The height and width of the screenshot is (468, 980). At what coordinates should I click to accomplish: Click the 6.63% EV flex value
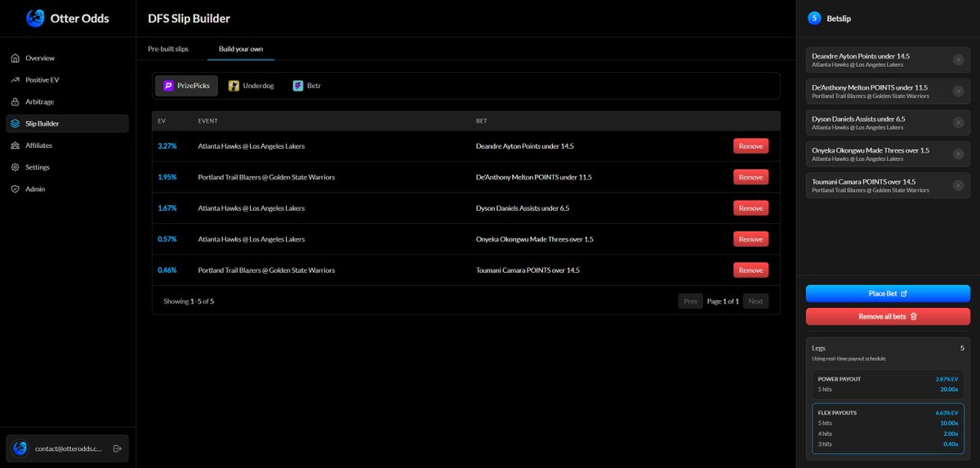(x=947, y=413)
